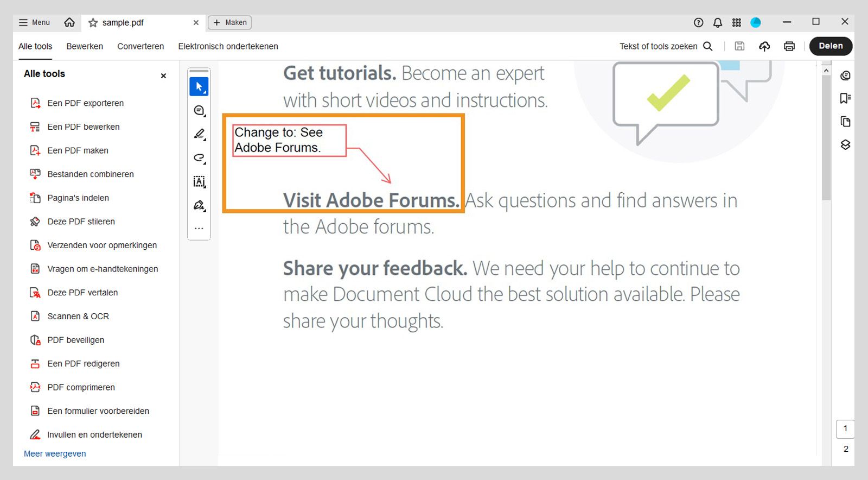Click the Maken new tab button
Screen dimensions: 868x480
[x=230, y=22]
